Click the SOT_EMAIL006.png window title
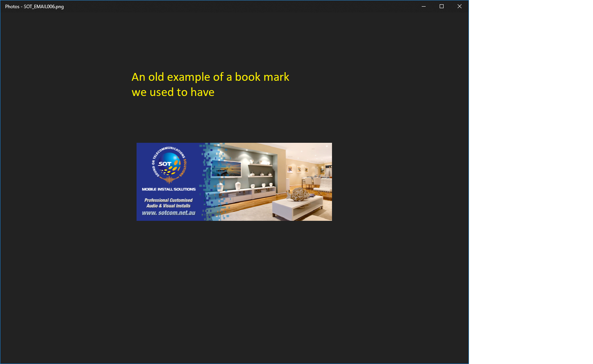 (34, 7)
